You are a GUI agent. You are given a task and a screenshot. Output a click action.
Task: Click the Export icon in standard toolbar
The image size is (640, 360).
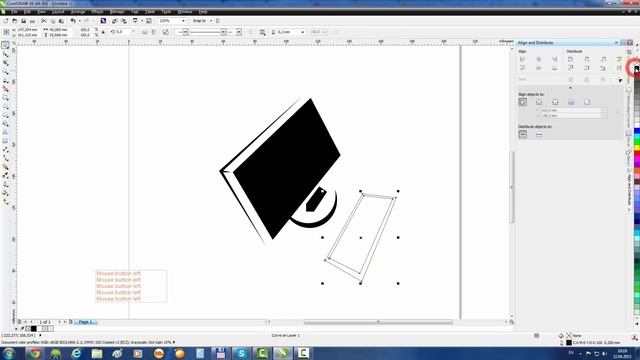click(x=123, y=21)
